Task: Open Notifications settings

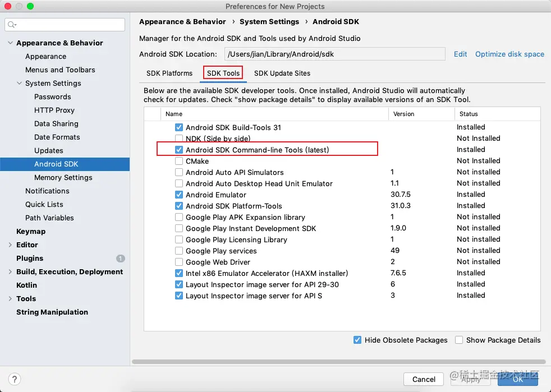Action: pos(47,191)
